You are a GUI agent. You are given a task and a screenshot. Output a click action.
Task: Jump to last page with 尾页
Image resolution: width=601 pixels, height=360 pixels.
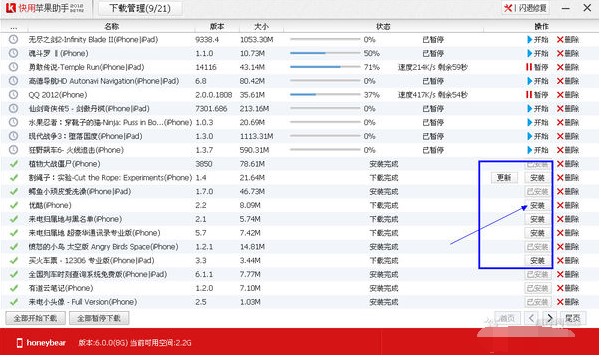click(573, 318)
